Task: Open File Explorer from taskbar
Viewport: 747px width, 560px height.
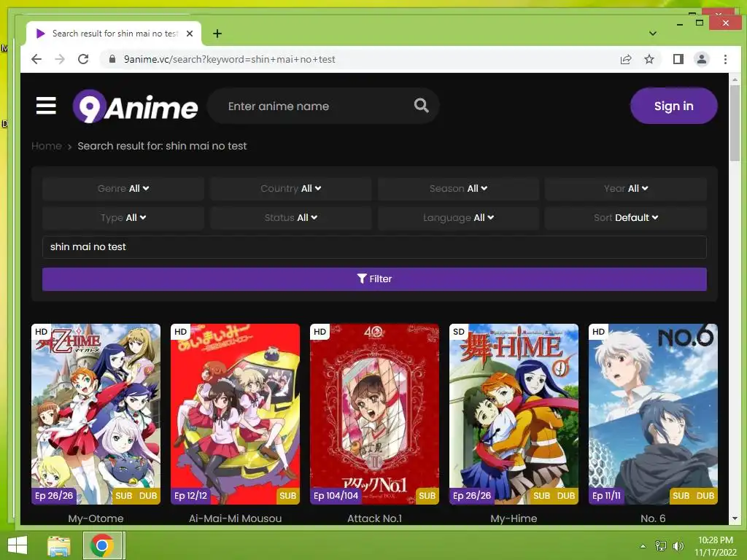Action: pos(59,545)
